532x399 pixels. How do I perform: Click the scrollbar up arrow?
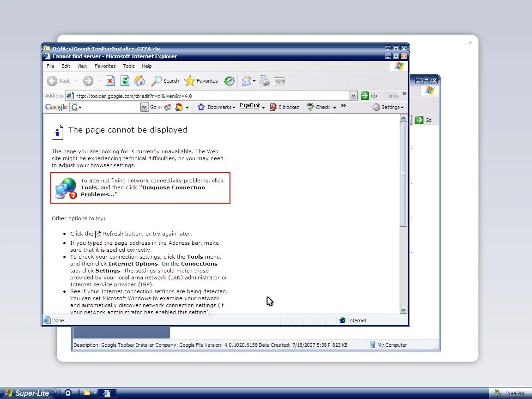point(404,118)
